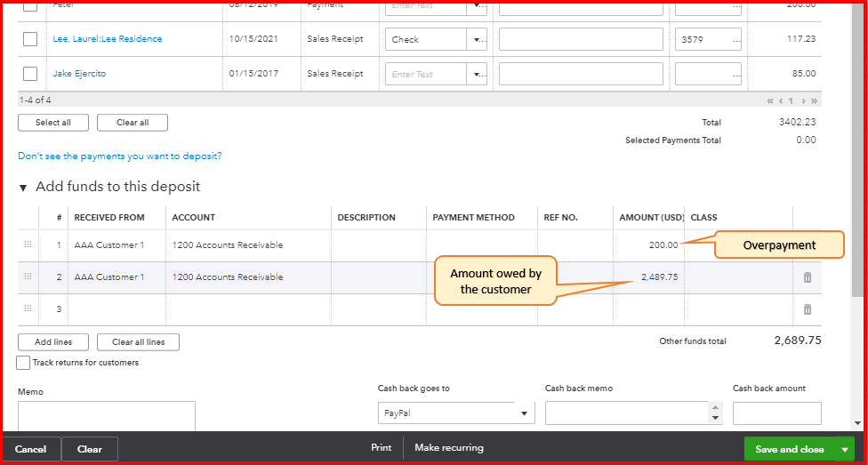Go to first page of payments list

point(770,100)
